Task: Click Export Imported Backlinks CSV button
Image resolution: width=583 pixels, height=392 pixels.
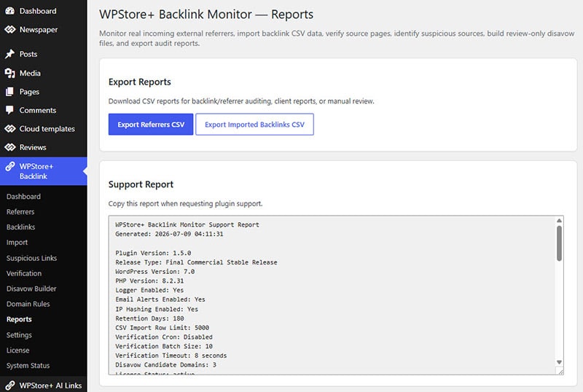Action: (x=254, y=124)
